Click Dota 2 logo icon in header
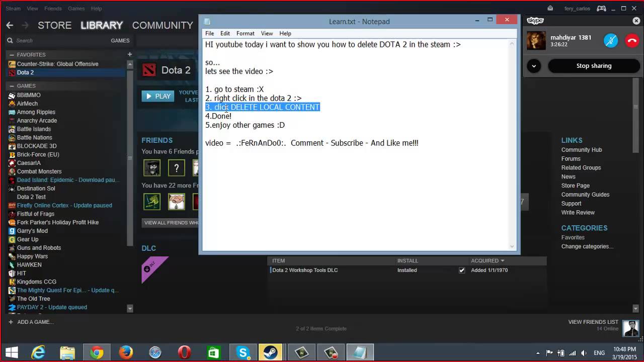This screenshot has height=362, width=644. point(149,70)
